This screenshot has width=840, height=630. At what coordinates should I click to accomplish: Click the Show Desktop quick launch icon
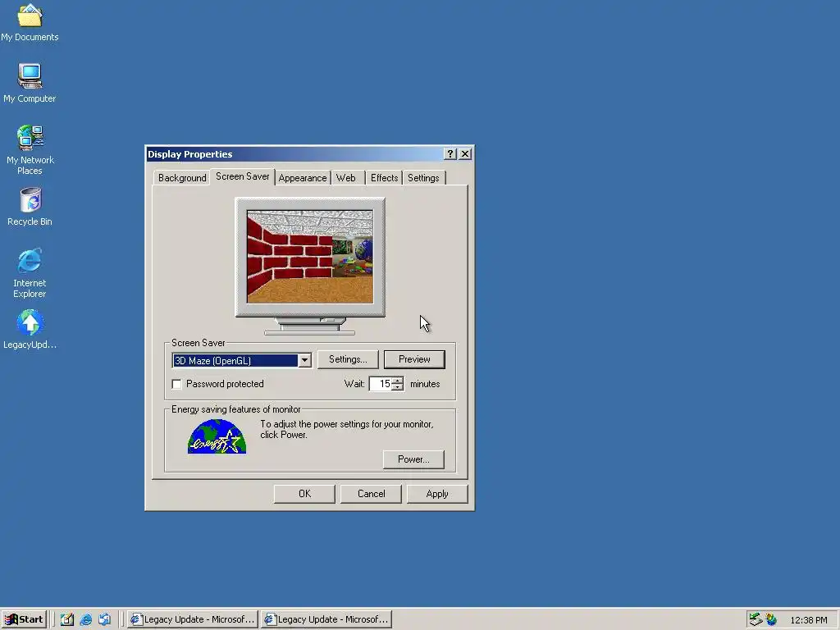coord(67,619)
